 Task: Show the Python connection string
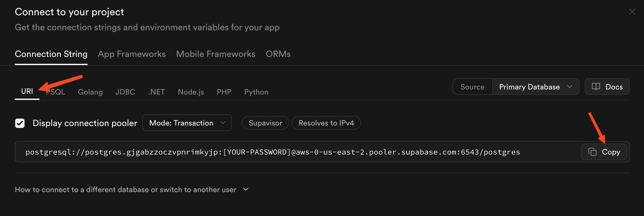click(x=256, y=92)
